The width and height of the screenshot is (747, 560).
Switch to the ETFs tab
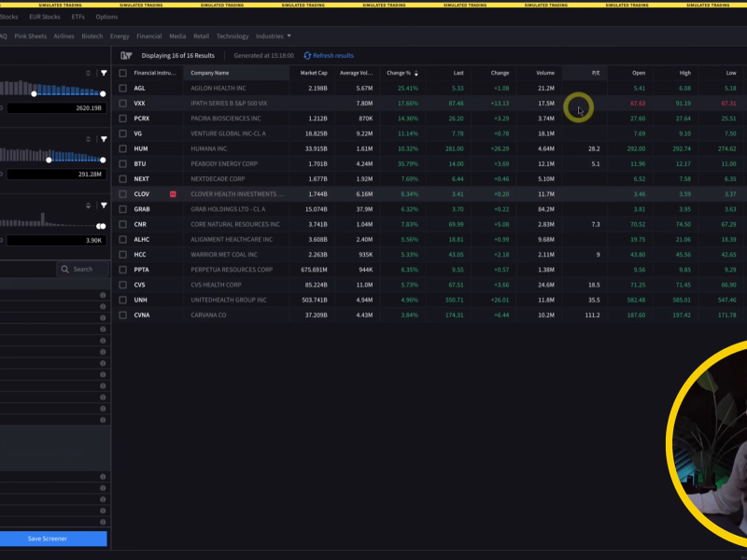pyautogui.click(x=78, y=17)
